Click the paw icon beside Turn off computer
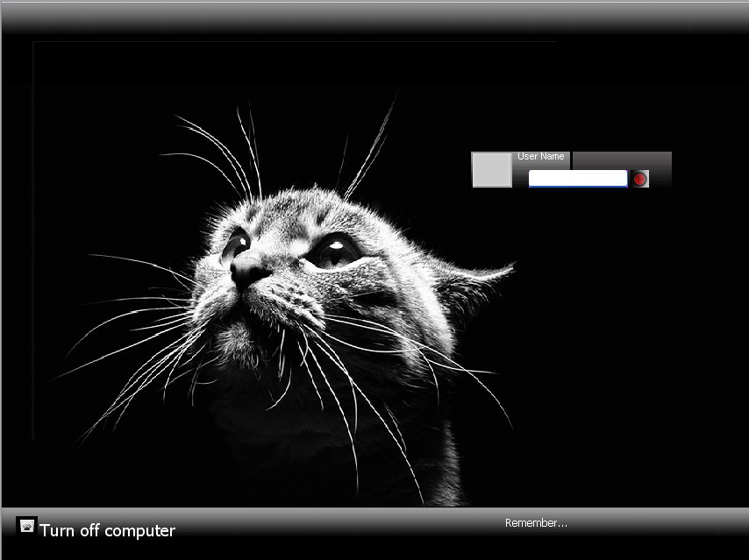Screen dimensions: 749x560 (26, 527)
